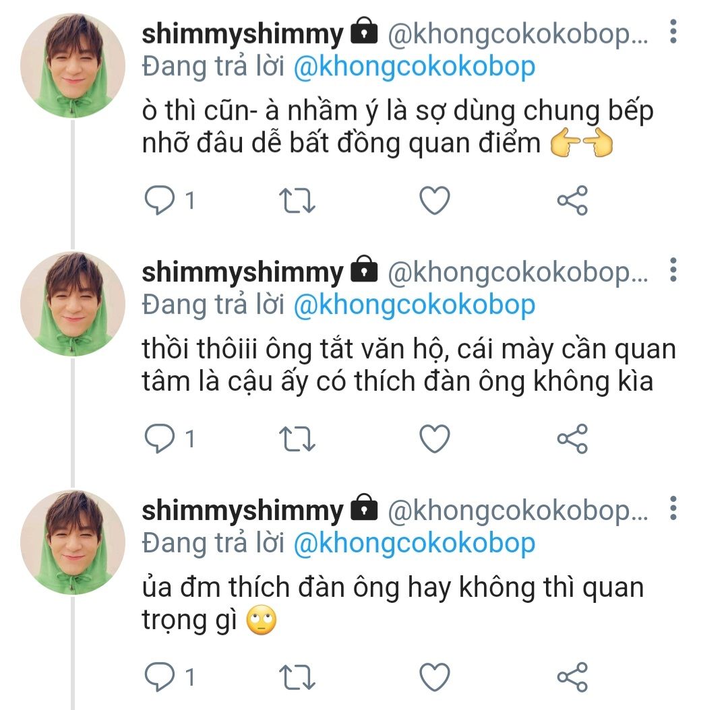Share the tweet mentioning ông tắt văn hộ
This screenshot has height=710, width=728.
572,440
